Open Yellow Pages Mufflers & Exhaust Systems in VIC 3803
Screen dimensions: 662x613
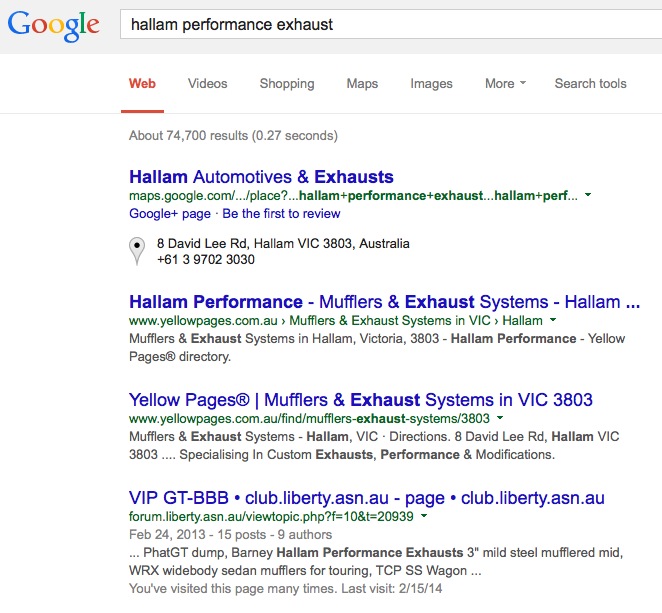pos(361,400)
